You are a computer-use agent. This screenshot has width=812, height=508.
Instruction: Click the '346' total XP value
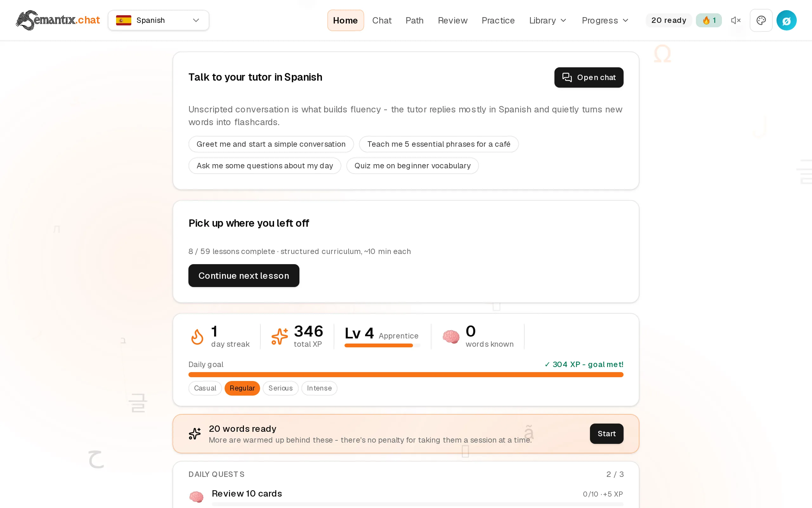(308, 331)
